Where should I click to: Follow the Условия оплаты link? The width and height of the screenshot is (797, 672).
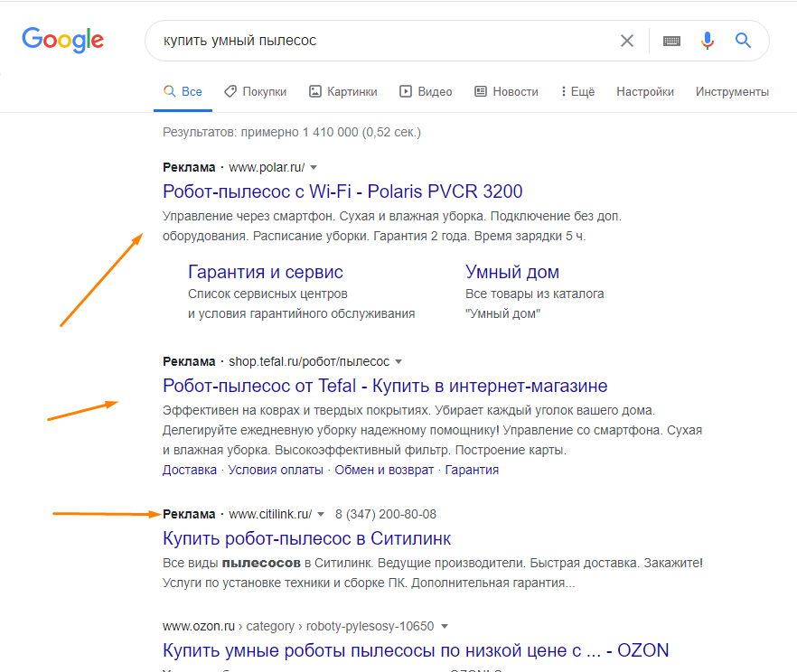point(276,470)
